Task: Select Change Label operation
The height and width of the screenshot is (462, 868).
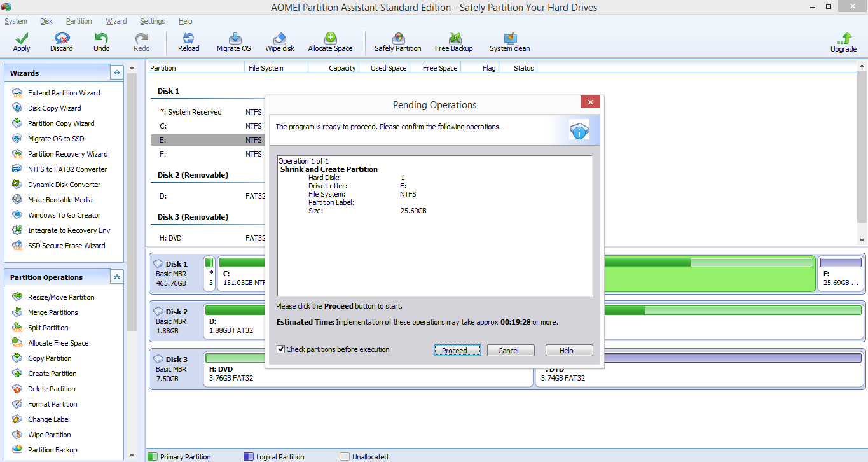Action: pyautogui.click(x=48, y=419)
